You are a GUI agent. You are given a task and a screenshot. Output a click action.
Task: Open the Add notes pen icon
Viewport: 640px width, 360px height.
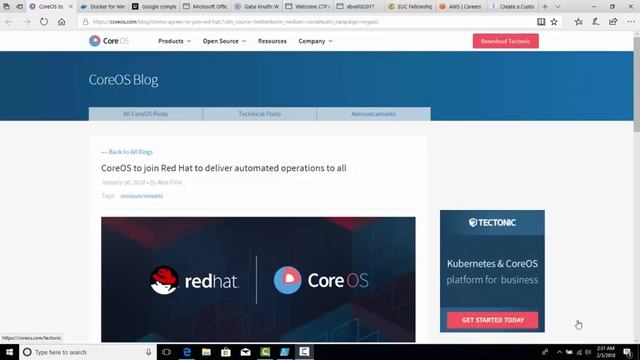(596, 22)
